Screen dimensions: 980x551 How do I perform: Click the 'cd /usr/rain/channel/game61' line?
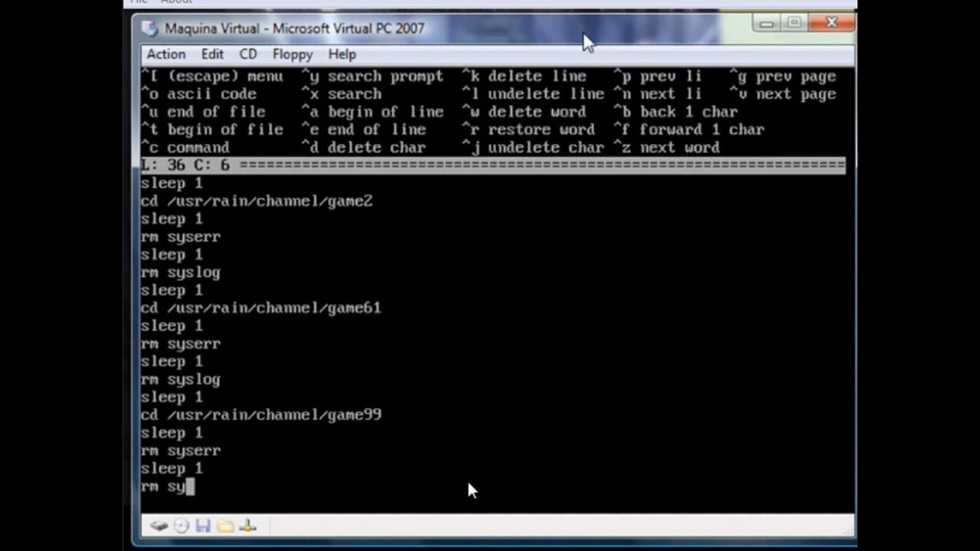click(261, 308)
